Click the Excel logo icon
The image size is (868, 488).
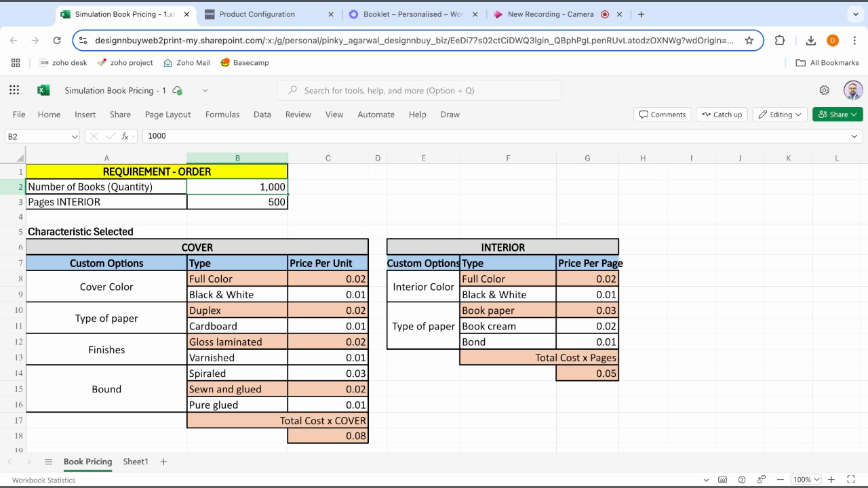click(x=43, y=90)
